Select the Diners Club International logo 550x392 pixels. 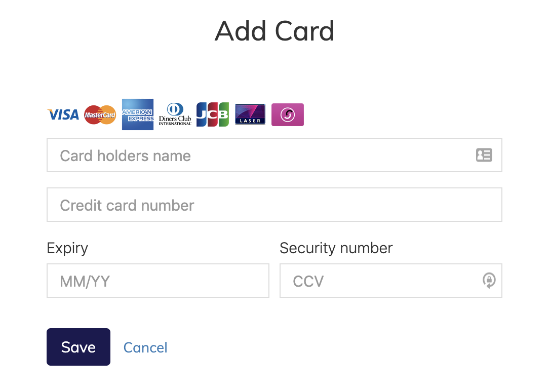tap(175, 114)
